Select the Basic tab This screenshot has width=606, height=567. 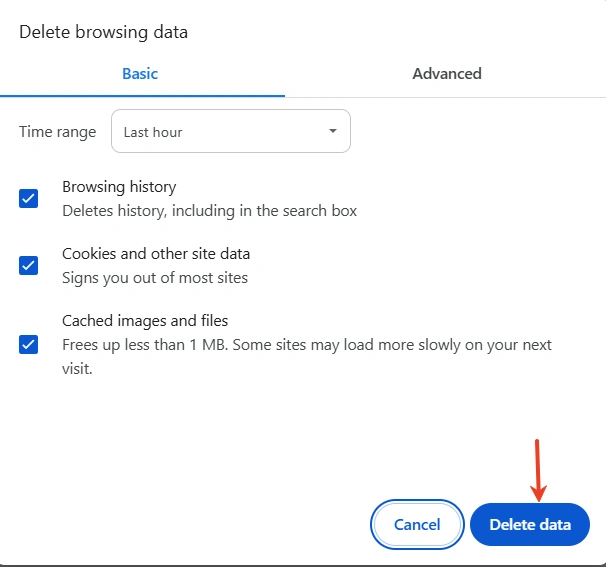pos(140,74)
